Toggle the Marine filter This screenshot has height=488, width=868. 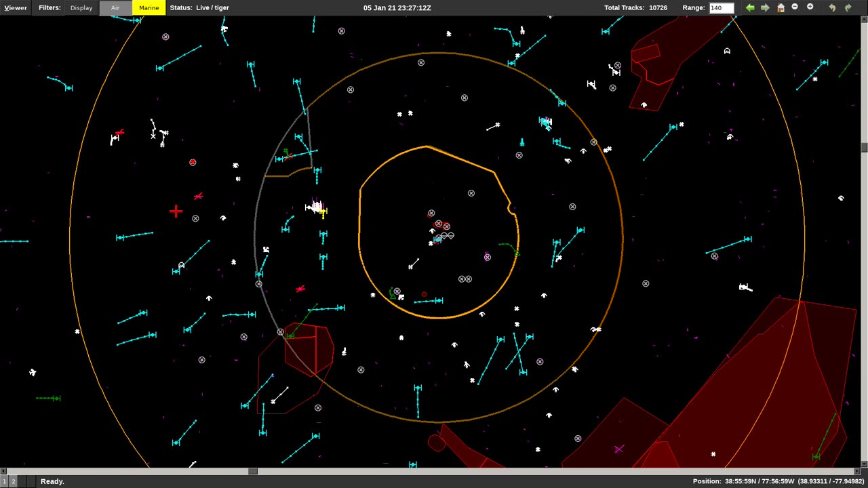coord(149,7)
